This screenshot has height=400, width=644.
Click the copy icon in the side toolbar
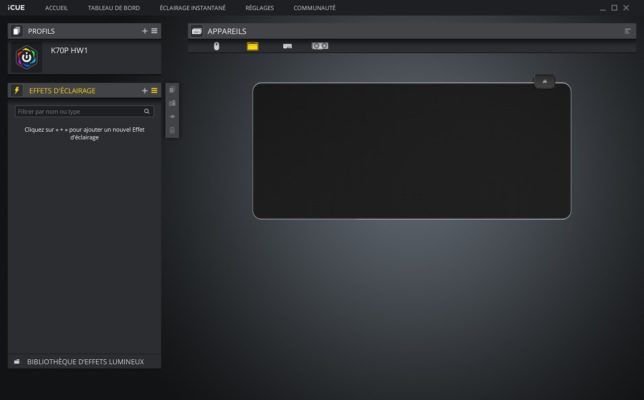pyautogui.click(x=172, y=90)
